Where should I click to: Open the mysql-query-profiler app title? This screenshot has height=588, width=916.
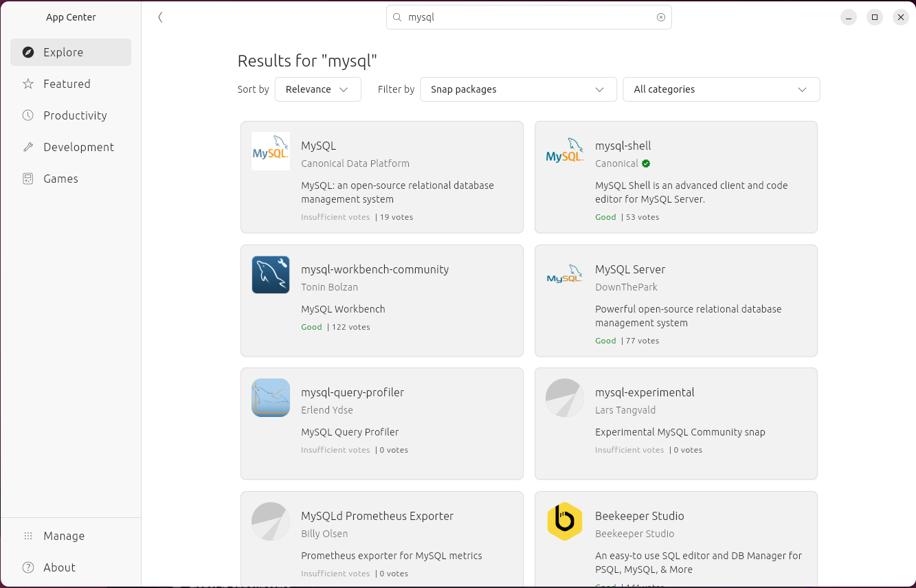pos(353,392)
